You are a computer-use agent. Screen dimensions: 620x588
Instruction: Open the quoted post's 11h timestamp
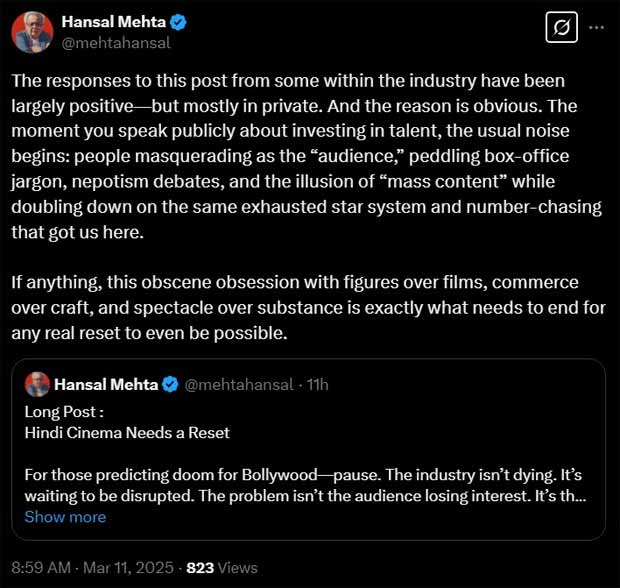tap(318, 385)
